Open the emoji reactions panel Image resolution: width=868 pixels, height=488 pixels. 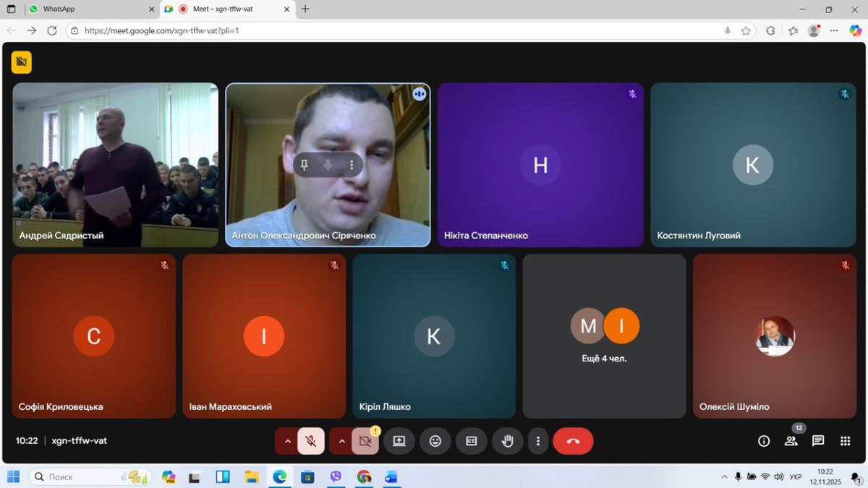(x=435, y=441)
